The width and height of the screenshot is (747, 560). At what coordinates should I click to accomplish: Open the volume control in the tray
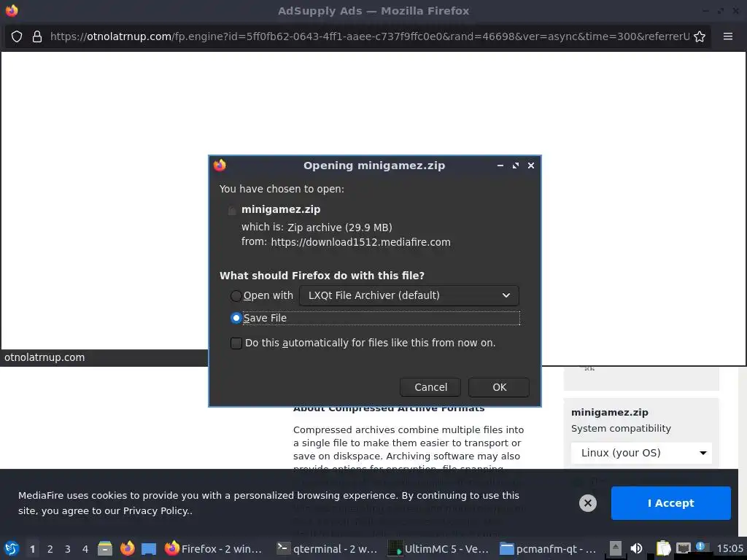[636, 548]
